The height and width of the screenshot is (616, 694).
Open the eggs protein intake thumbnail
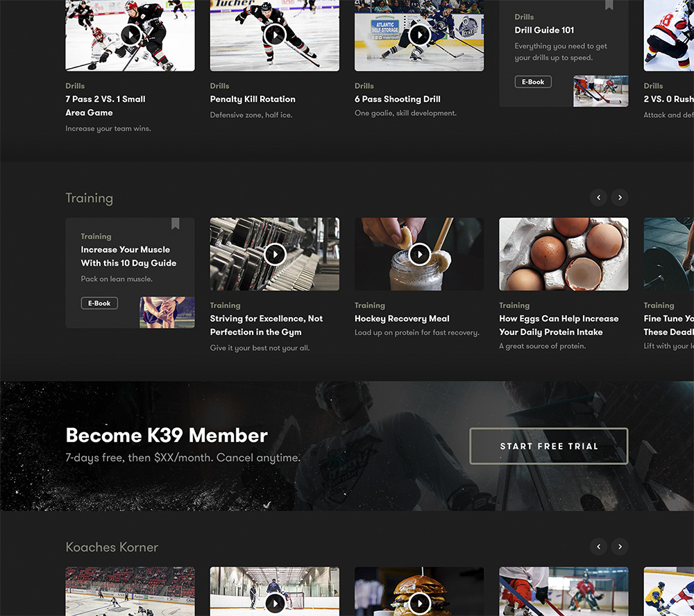point(564,254)
